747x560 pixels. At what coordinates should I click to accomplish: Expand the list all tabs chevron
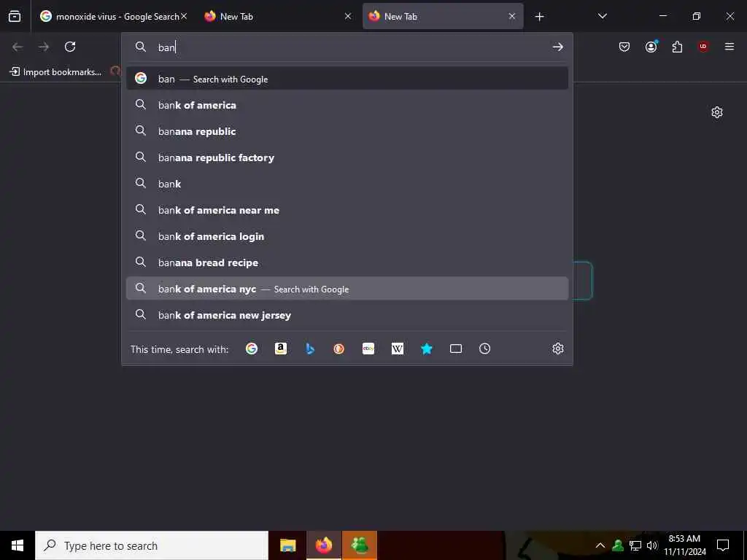pos(602,16)
